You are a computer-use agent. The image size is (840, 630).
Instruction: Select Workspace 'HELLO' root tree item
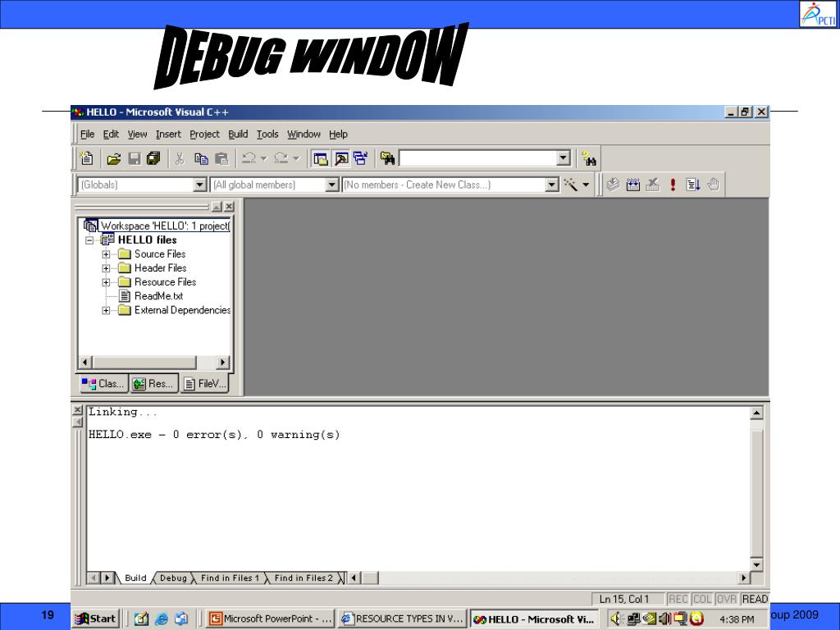pos(165,226)
